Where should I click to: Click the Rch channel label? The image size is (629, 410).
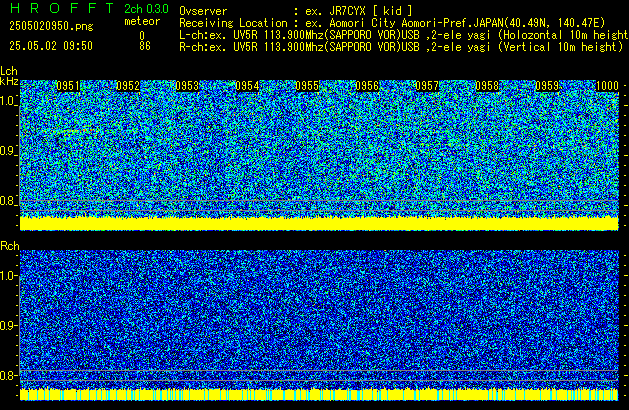click(10, 246)
